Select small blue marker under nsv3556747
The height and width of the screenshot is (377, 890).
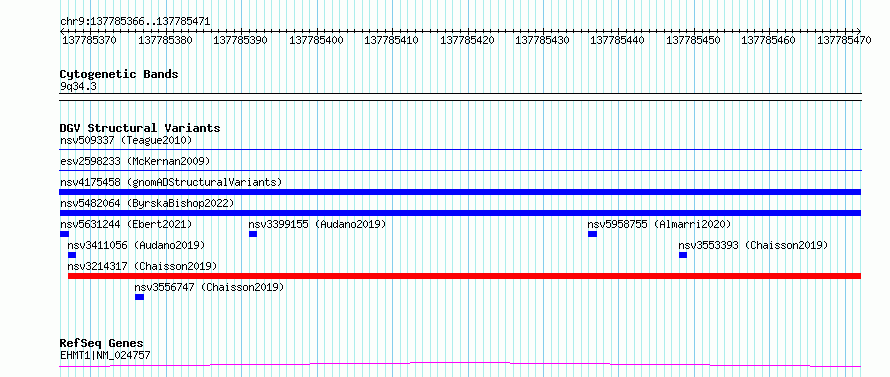point(139,297)
